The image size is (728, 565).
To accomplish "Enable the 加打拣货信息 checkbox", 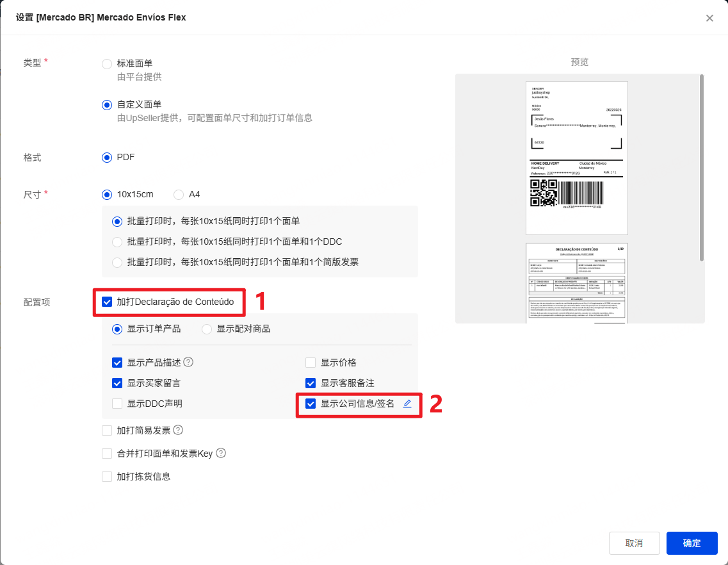I will pyautogui.click(x=107, y=477).
